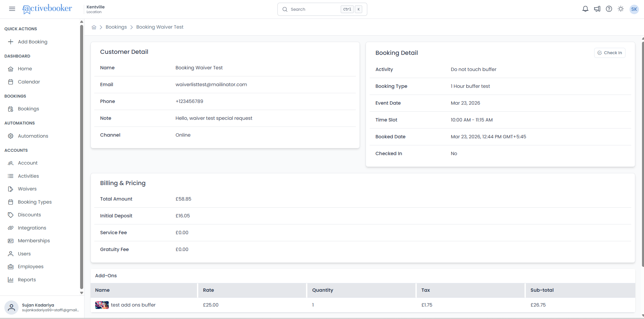
Task: Click the Account people icon
Action: point(11,163)
